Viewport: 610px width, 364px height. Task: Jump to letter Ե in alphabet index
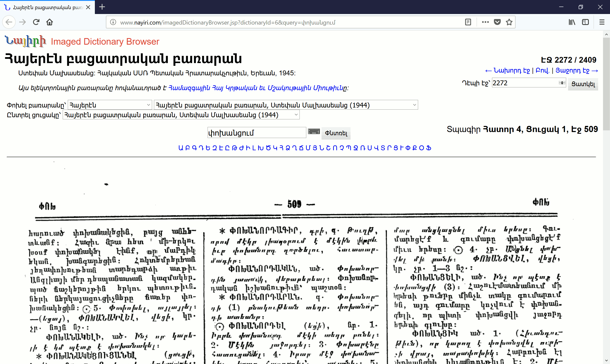[208, 148]
